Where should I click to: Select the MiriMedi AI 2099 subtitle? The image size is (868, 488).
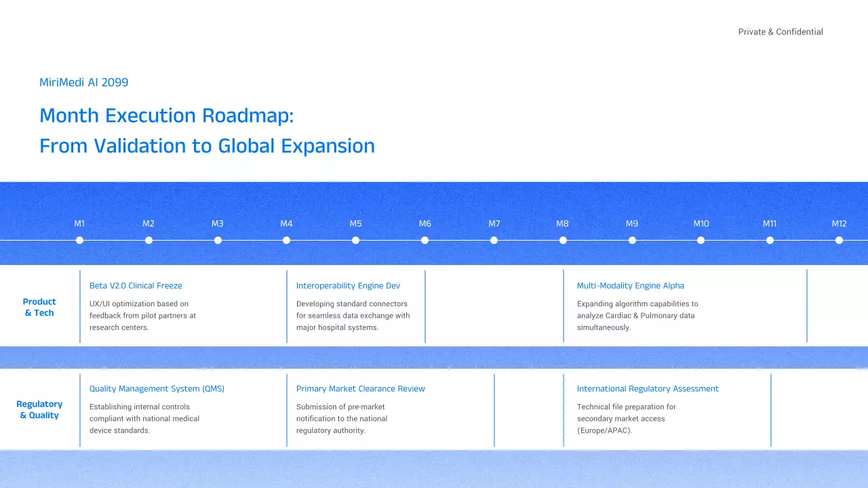pyautogui.click(x=83, y=83)
